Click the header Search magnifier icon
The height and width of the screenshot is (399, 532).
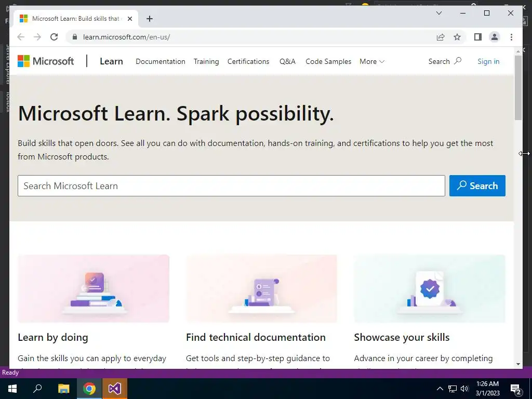(458, 61)
